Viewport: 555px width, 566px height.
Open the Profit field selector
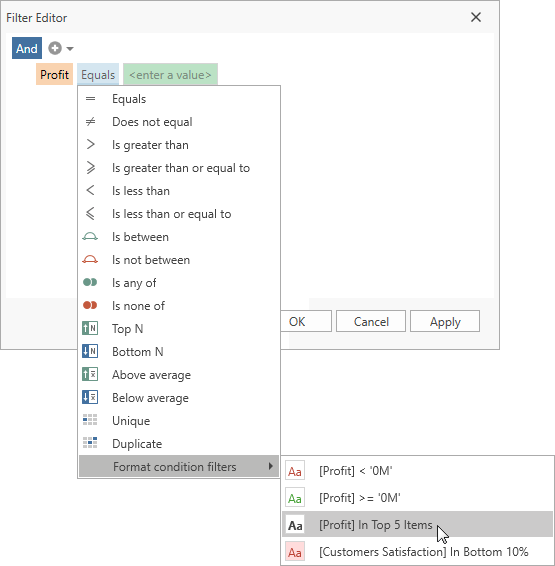click(54, 74)
